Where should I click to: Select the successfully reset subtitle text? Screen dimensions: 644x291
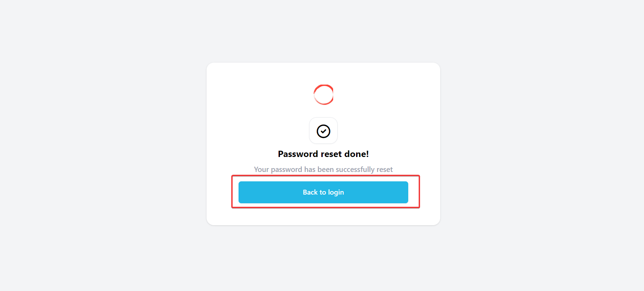click(x=323, y=169)
